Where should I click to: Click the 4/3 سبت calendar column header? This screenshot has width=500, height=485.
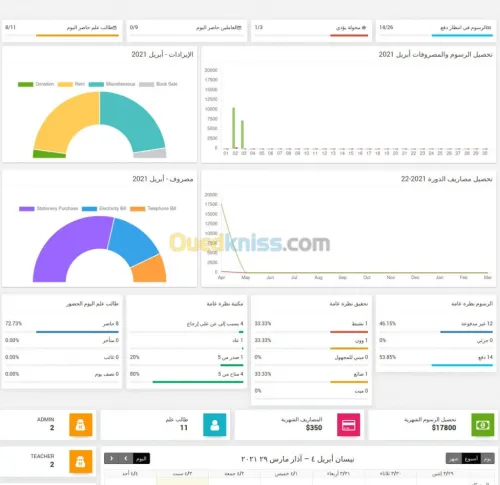pyautogui.click(x=182, y=474)
